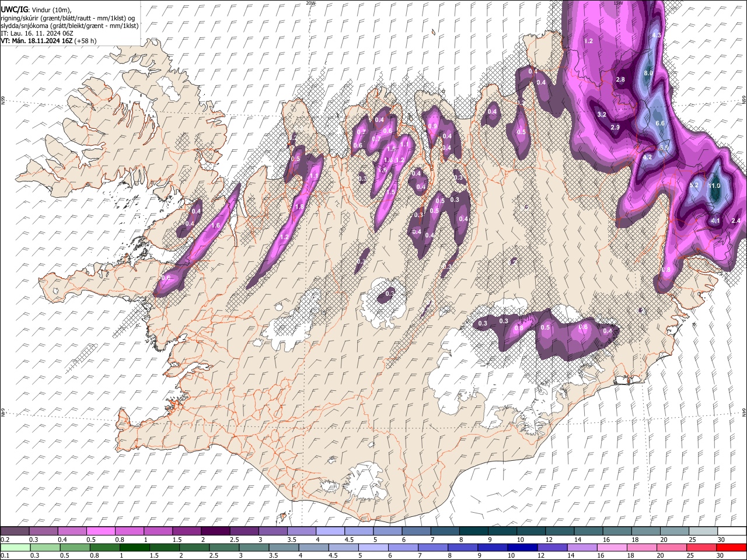Click the navy blue 10–12 rain legend swatch
Image resolution: width=747 pixels, height=560 pixels.
(x=522, y=547)
